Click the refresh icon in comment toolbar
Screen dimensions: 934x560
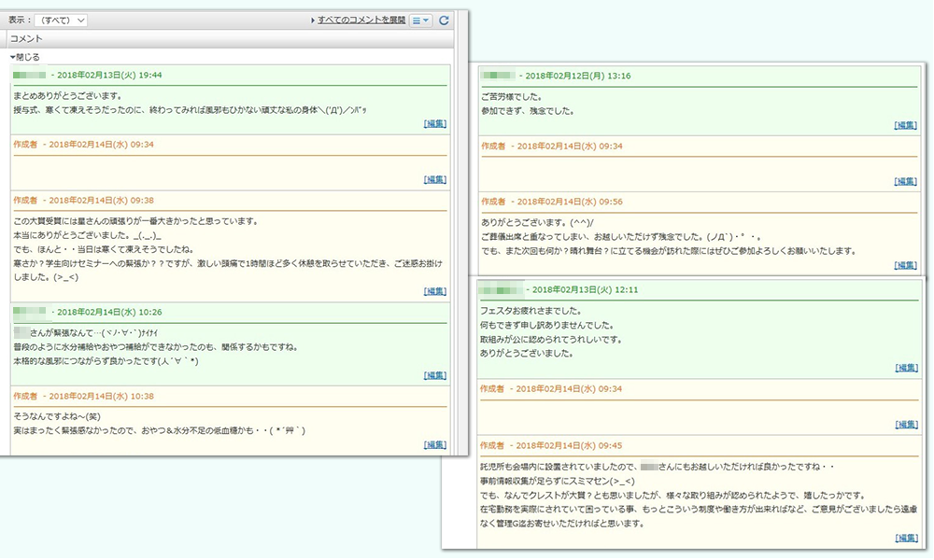point(444,20)
